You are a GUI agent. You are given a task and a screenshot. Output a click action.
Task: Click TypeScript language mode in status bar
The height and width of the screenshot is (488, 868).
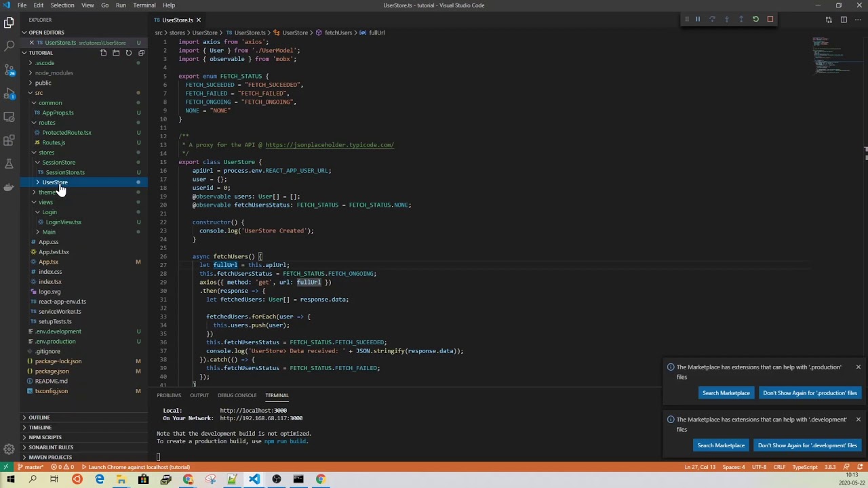(805, 467)
